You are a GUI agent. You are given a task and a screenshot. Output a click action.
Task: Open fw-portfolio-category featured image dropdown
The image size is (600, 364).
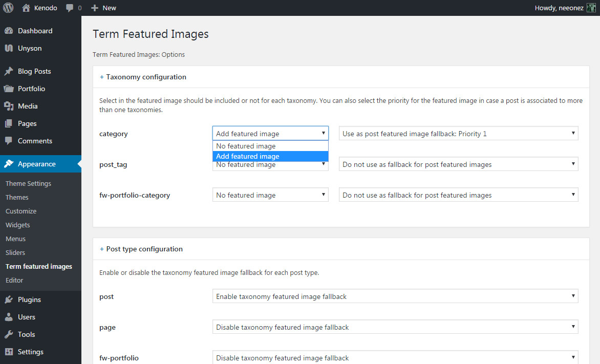coord(270,195)
